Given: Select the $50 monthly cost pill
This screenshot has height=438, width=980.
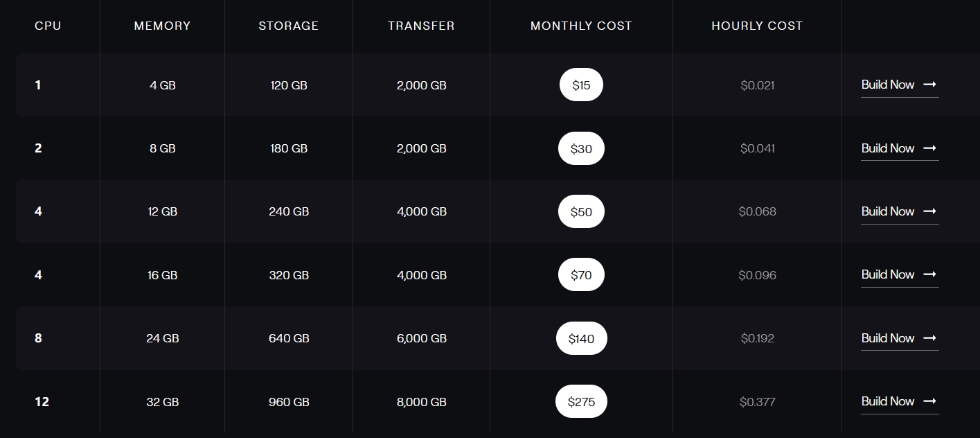Looking at the screenshot, I should pyautogui.click(x=581, y=212).
